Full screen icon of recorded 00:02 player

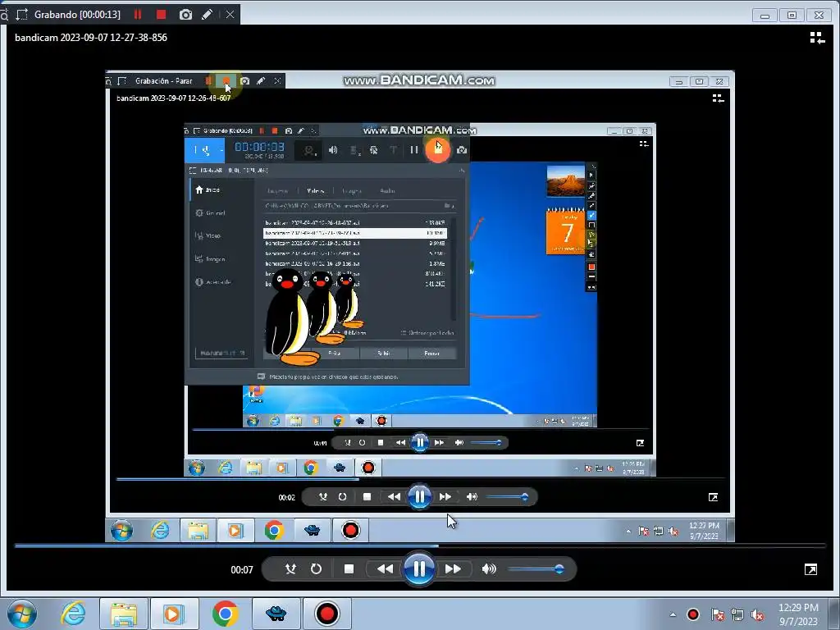click(x=713, y=498)
